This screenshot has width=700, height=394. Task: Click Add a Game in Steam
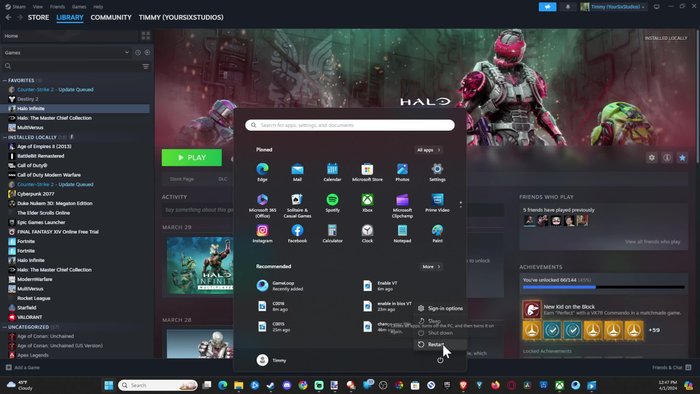point(22,368)
